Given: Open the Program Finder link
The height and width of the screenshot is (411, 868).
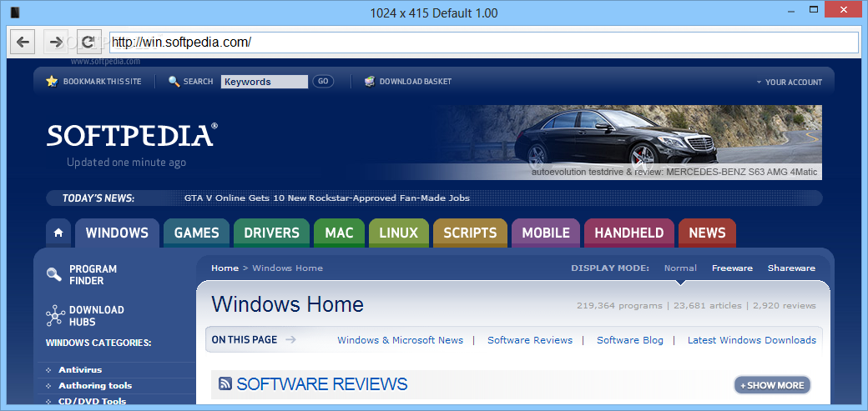Looking at the screenshot, I should pyautogui.click(x=93, y=275).
